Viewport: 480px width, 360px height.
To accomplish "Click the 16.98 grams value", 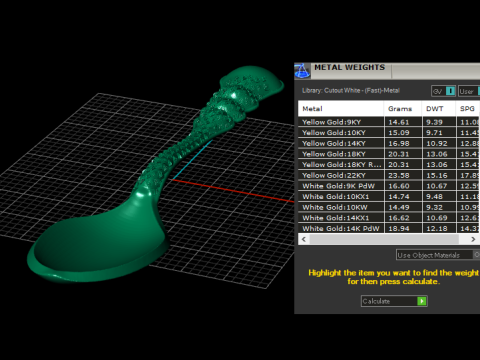I will [399, 143].
